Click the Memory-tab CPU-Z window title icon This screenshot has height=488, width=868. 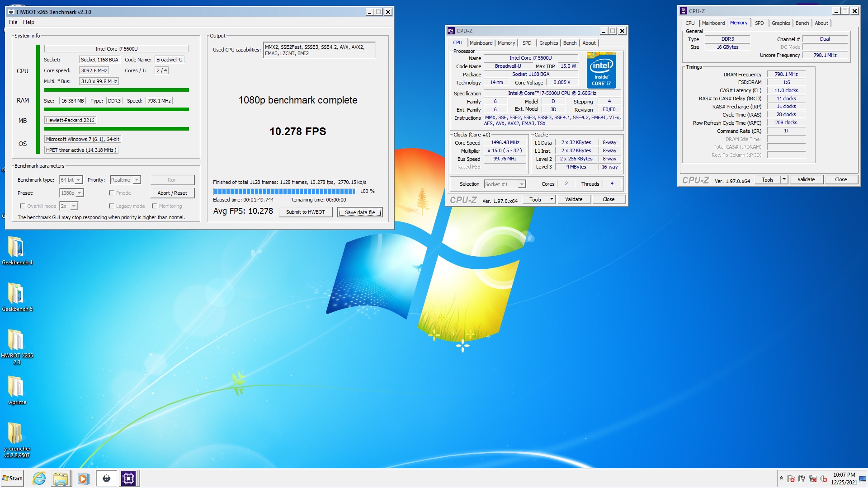click(x=684, y=11)
